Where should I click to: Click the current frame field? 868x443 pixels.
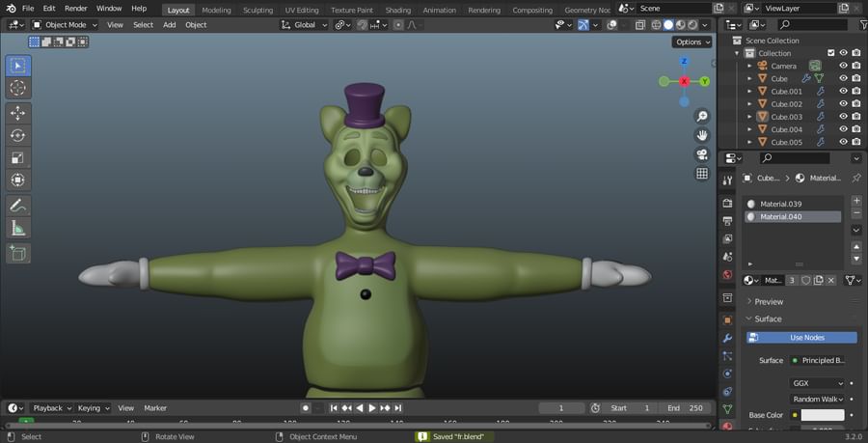pos(560,408)
